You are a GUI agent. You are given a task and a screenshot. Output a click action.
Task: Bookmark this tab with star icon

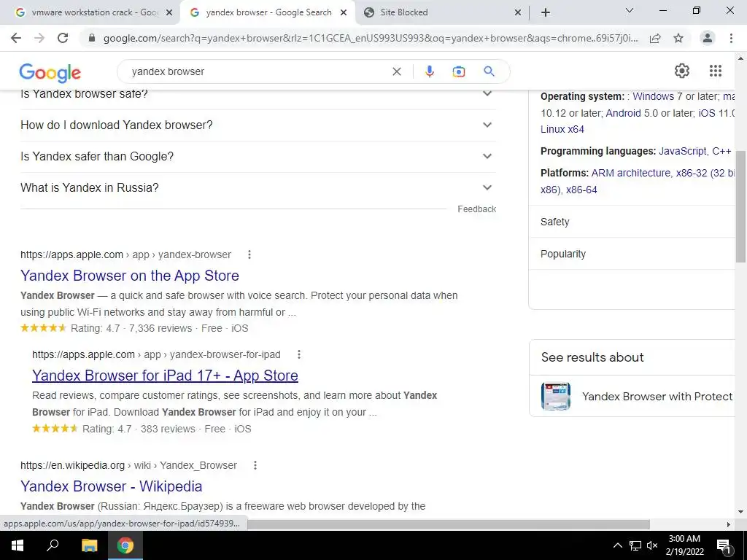(678, 38)
